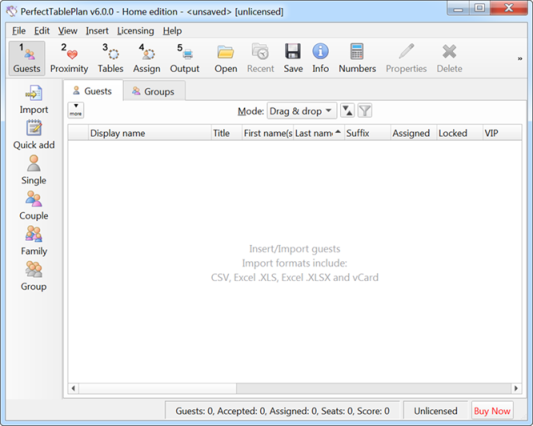
Task: Open the Assign pane
Action: (147, 58)
